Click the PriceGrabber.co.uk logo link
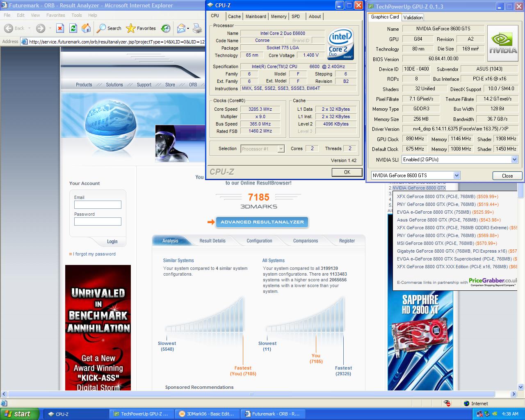 [x=493, y=281]
